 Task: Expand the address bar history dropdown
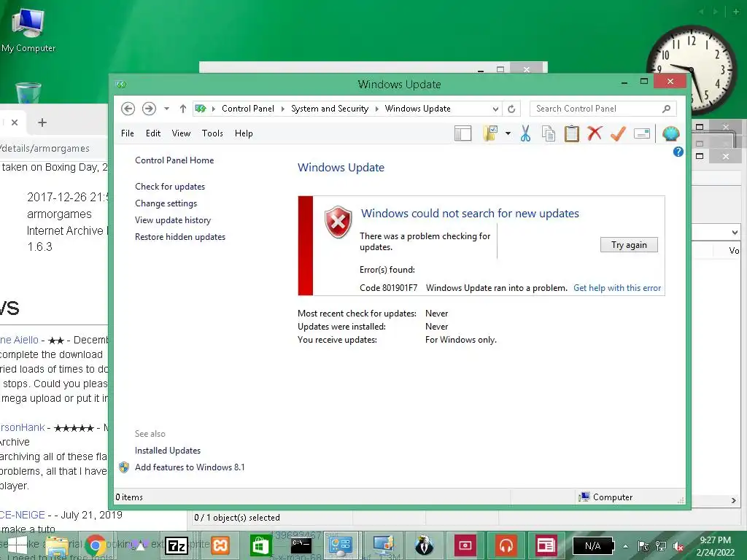495,109
